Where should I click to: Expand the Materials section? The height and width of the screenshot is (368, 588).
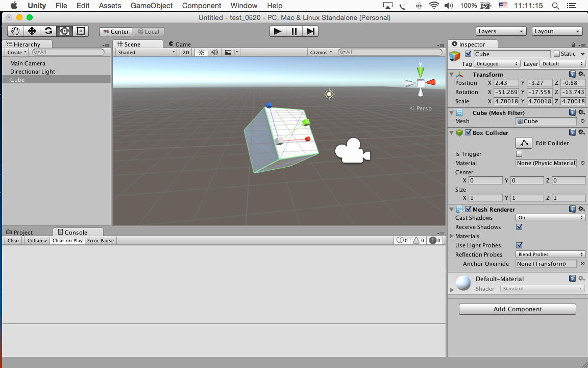[452, 236]
